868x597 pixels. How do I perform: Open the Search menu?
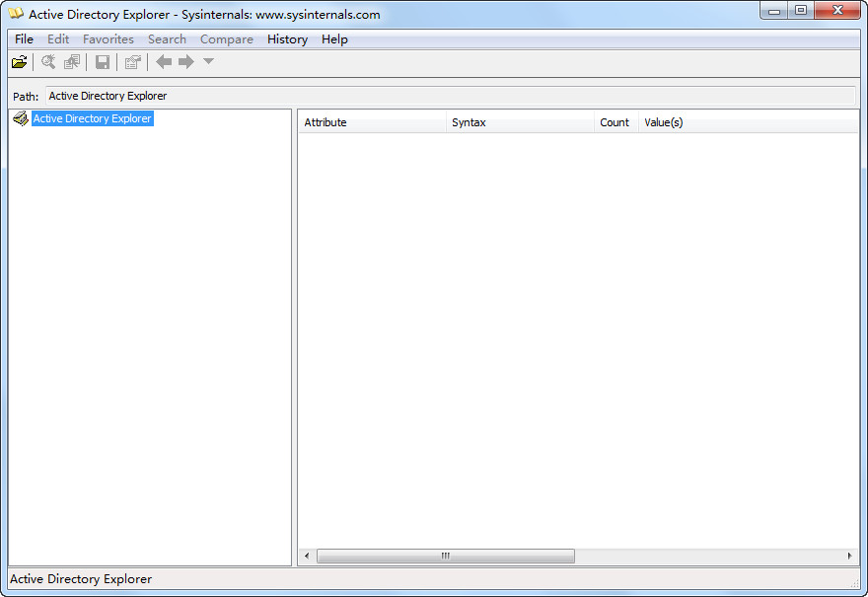click(x=167, y=39)
